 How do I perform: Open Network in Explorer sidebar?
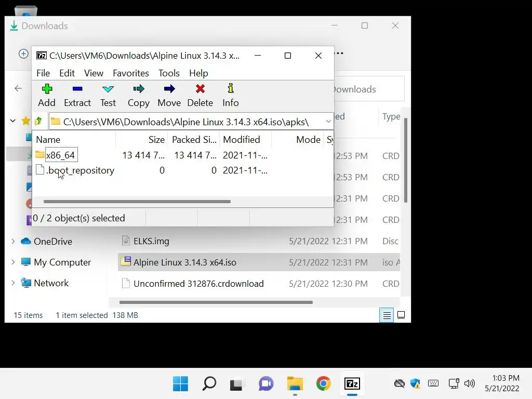tap(51, 283)
